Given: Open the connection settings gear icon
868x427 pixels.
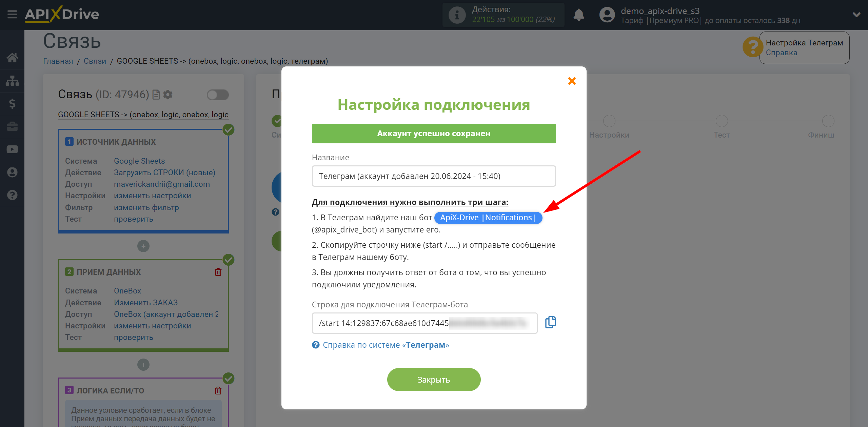Looking at the screenshot, I should (x=168, y=95).
